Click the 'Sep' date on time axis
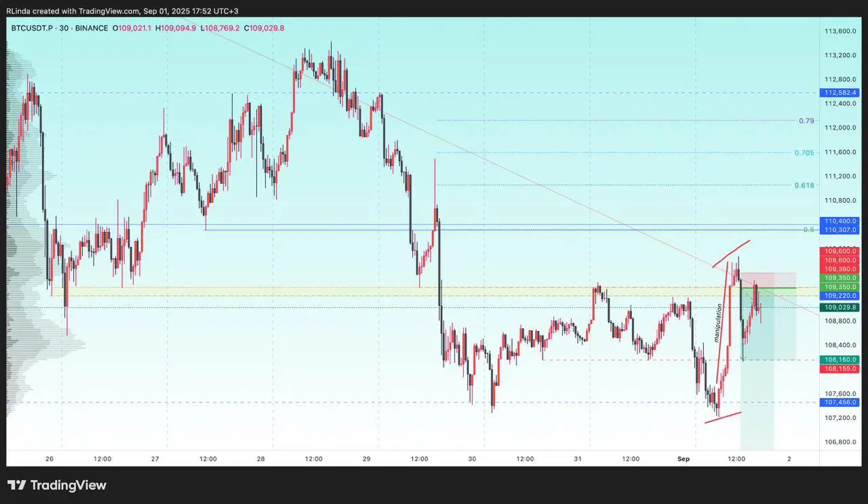 point(684,459)
